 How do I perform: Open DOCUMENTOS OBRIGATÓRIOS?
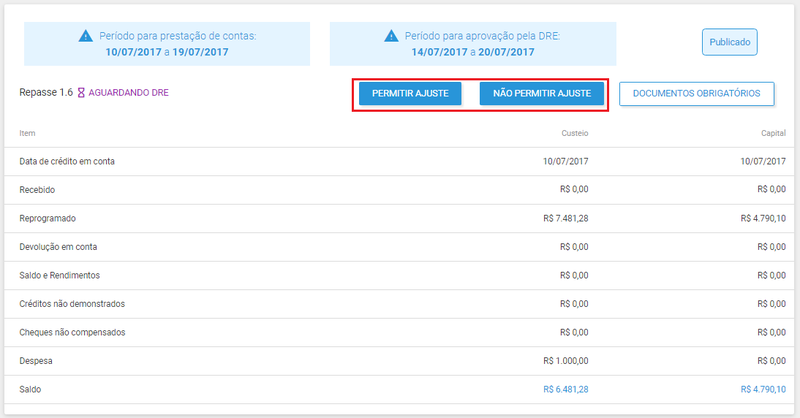coord(696,93)
